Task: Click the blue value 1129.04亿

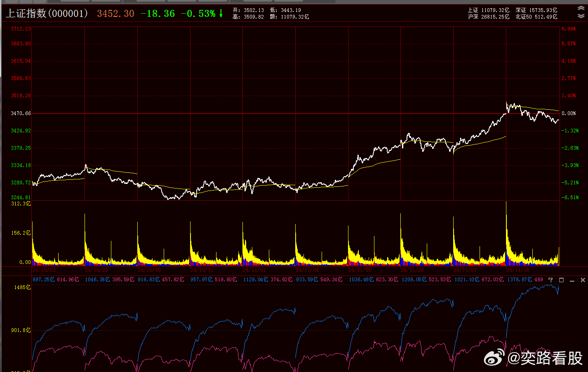Action: click(x=256, y=280)
